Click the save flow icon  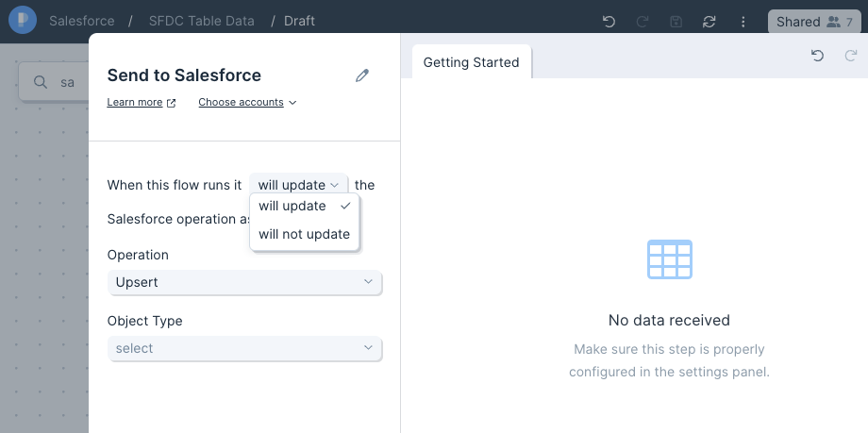coord(676,22)
